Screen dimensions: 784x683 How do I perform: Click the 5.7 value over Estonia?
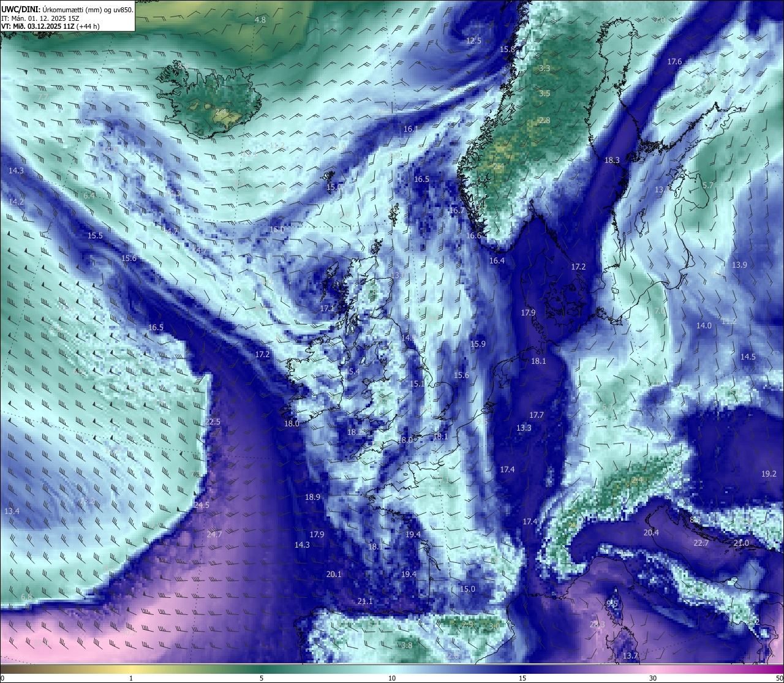pos(708,186)
